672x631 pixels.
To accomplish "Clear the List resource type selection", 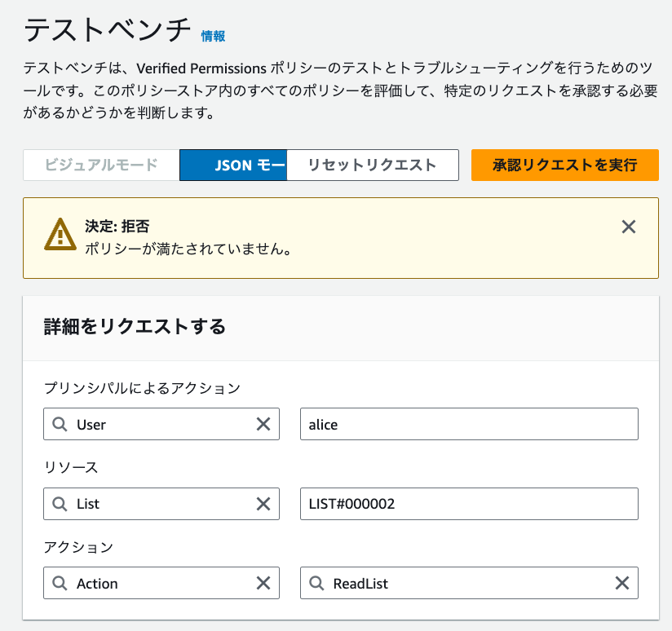I will click(263, 504).
